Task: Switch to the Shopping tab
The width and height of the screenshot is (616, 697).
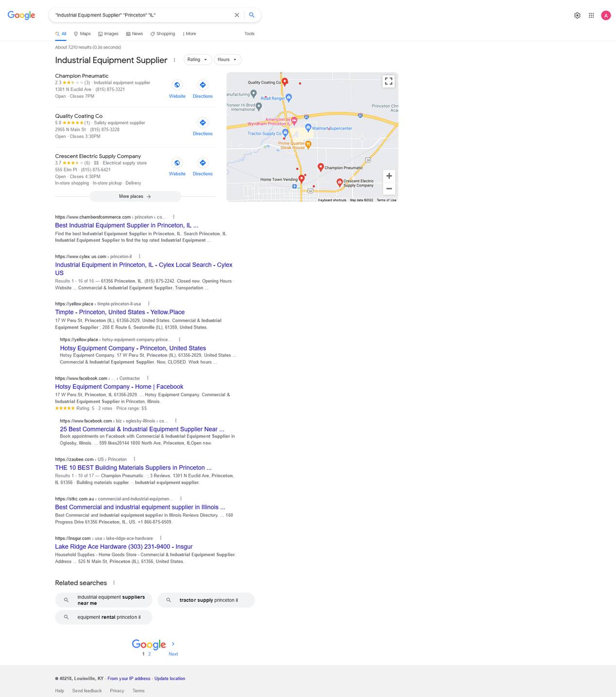Action: pos(163,34)
